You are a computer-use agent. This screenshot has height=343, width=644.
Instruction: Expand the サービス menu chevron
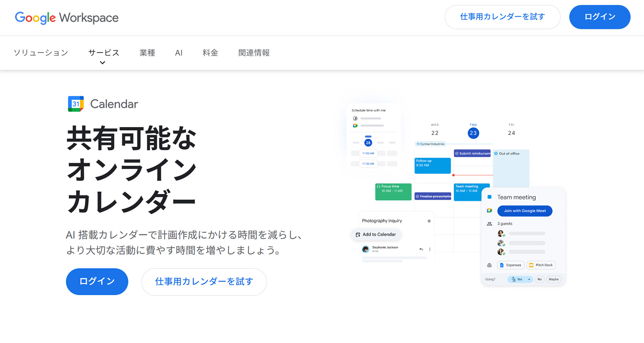[x=102, y=63]
